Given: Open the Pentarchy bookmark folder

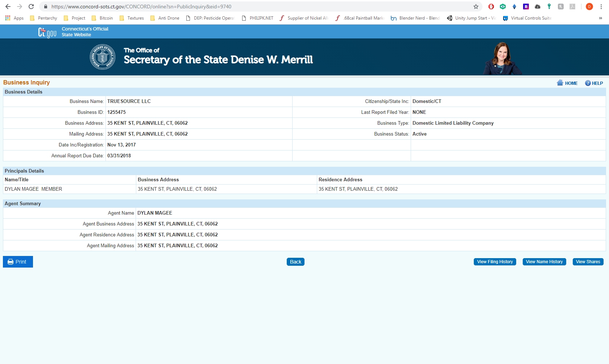Looking at the screenshot, I should coord(43,18).
